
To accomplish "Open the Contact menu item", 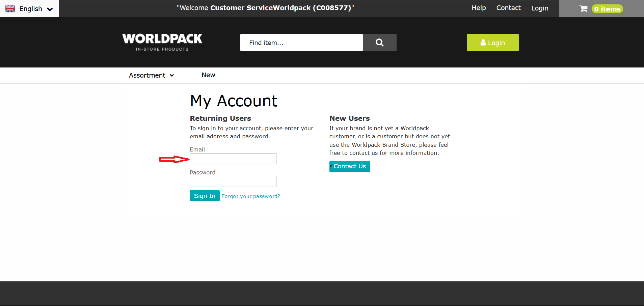I will [x=508, y=8].
